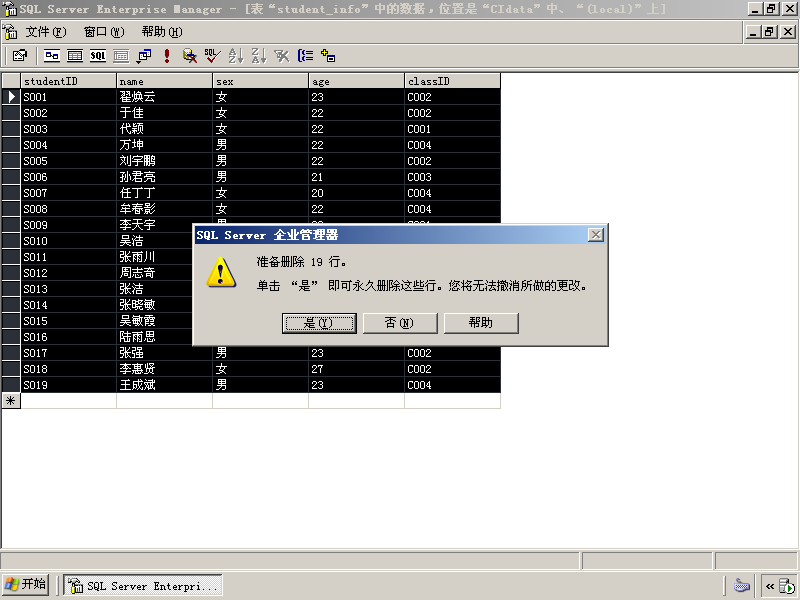Click the 否(N) button to cancel deletion

400,323
